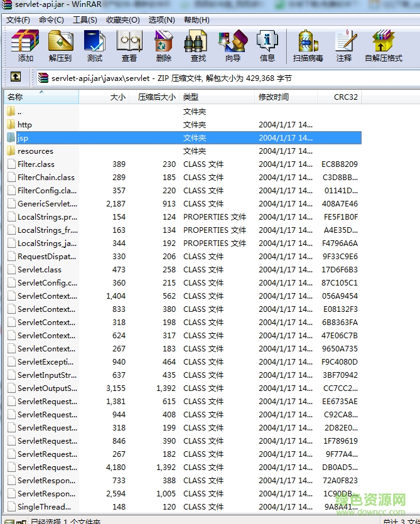Click the 删除 (Delete) toolbar icon

(x=163, y=46)
